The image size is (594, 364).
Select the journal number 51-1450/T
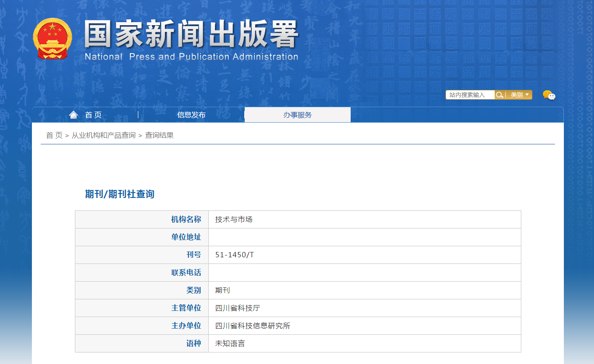pyautogui.click(x=234, y=255)
